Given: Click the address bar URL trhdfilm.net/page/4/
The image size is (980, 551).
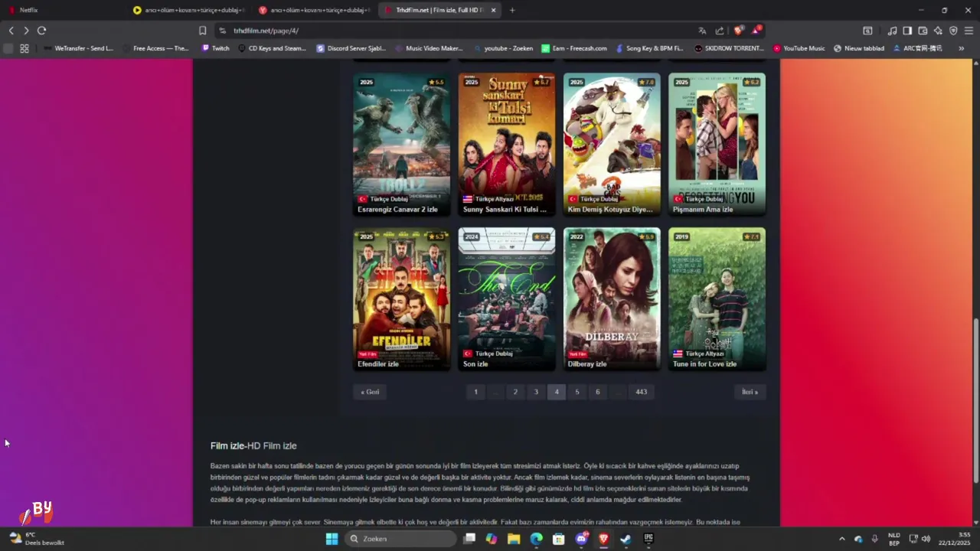Looking at the screenshot, I should click(266, 31).
